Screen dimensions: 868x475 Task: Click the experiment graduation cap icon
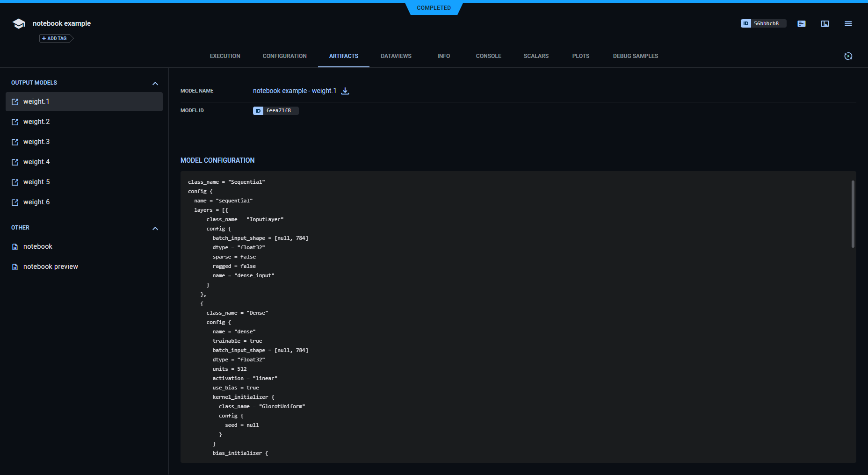pos(19,24)
